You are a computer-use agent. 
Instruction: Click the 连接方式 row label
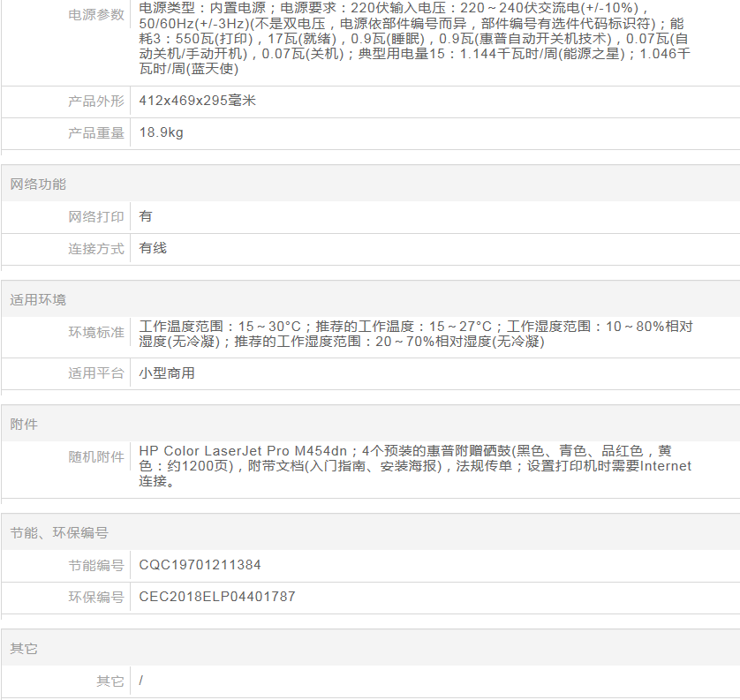click(x=96, y=249)
